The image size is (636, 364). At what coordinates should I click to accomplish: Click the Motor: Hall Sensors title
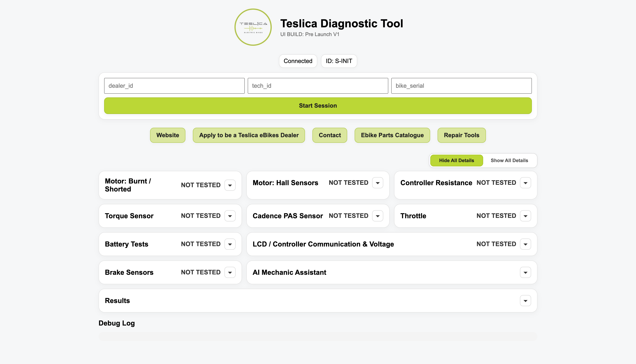285,183
